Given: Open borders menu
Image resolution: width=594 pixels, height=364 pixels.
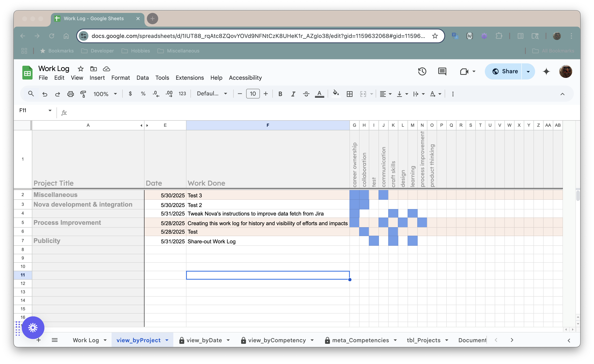Looking at the screenshot, I should (x=349, y=94).
